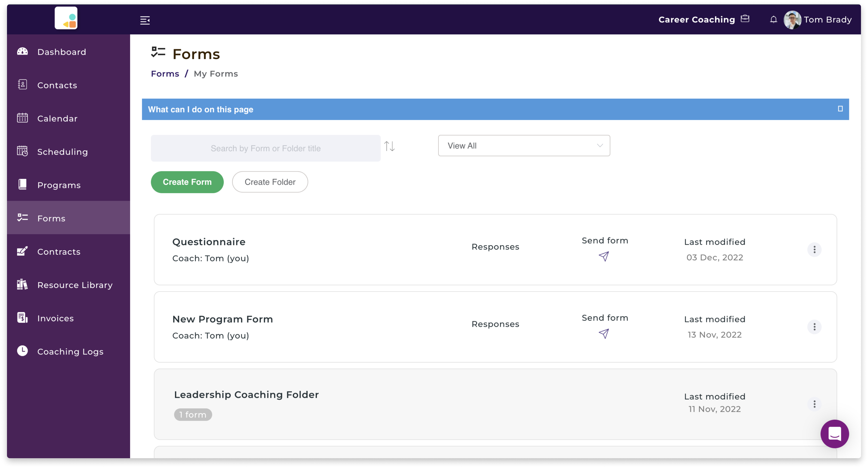
Task: Click the briefcase icon beside Career Coaching
Action: 745,19
